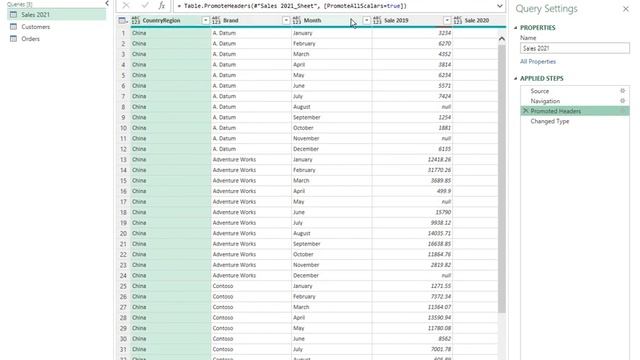The image size is (640, 360).
Task: Click the January cell in row 1
Action: [331, 33]
